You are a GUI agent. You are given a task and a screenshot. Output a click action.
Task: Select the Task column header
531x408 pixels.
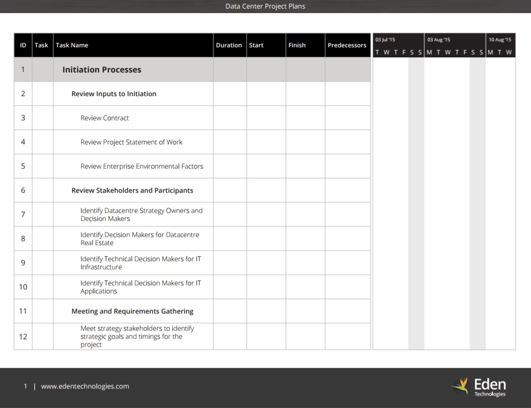pyautogui.click(x=42, y=45)
